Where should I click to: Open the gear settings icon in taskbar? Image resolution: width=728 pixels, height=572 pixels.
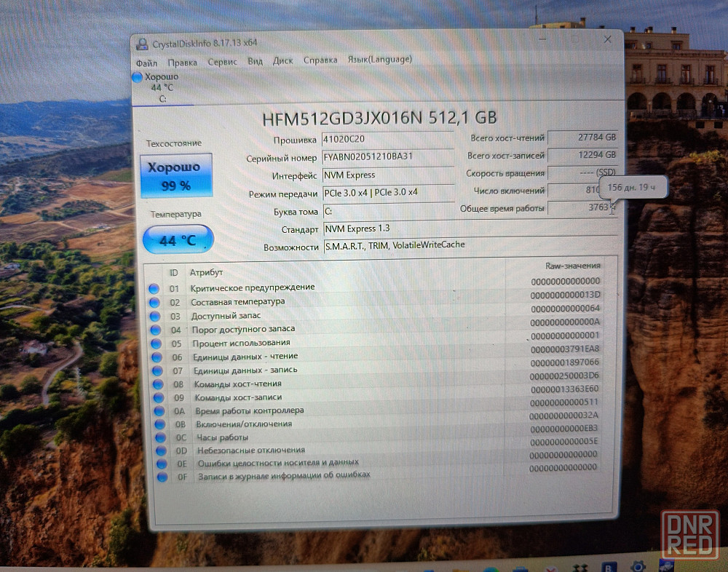[x=637, y=565]
